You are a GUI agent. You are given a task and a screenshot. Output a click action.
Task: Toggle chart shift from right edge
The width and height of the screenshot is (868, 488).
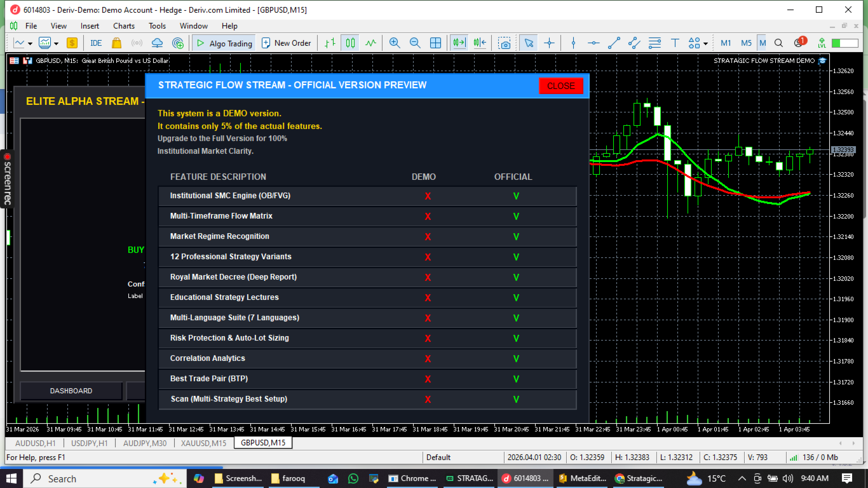[480, 43]
